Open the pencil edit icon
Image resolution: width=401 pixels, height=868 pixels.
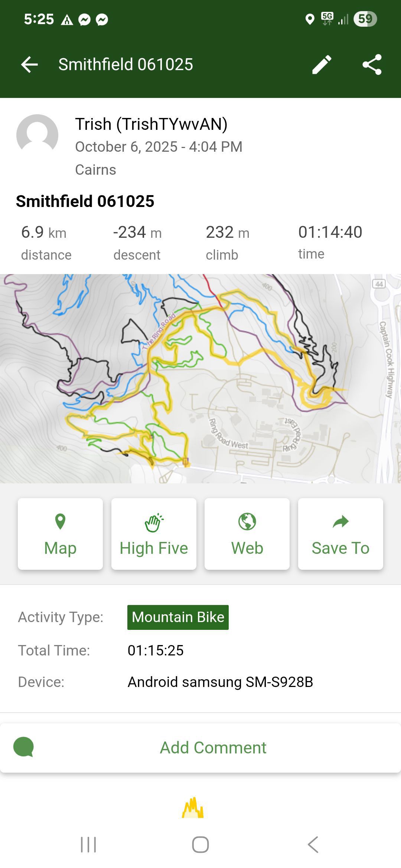322,65
